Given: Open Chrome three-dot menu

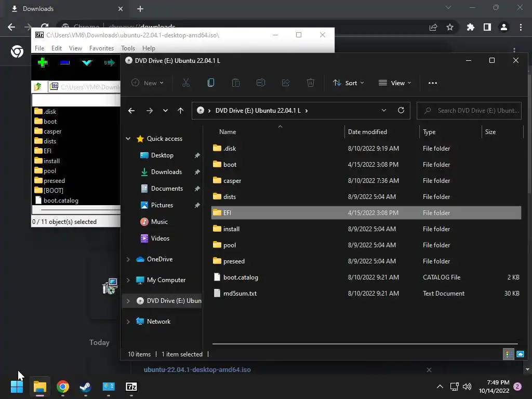Looking at the screenshot, I should (521, 27).
